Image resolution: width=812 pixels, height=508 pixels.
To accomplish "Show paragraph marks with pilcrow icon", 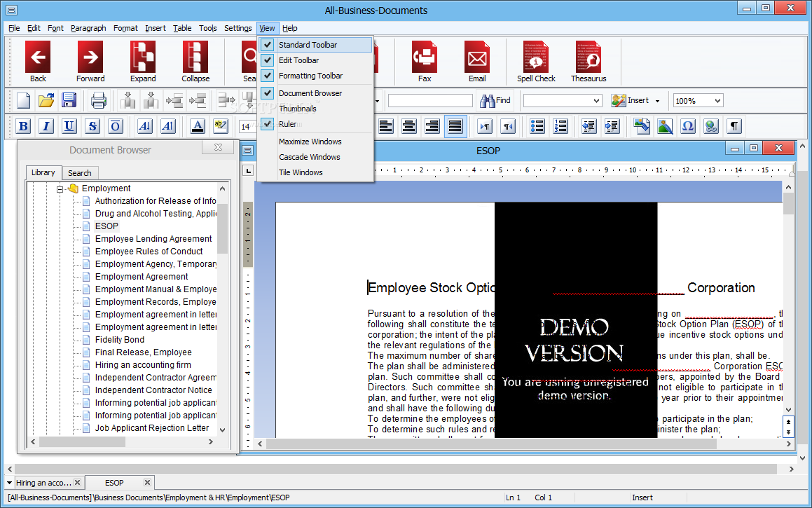I will [734, 126].
